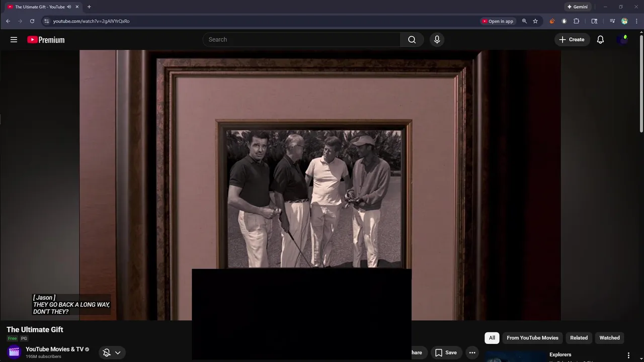The image size is (644, 362).
Task: Click the PG rating badge
Action: (x=24, y=338)
